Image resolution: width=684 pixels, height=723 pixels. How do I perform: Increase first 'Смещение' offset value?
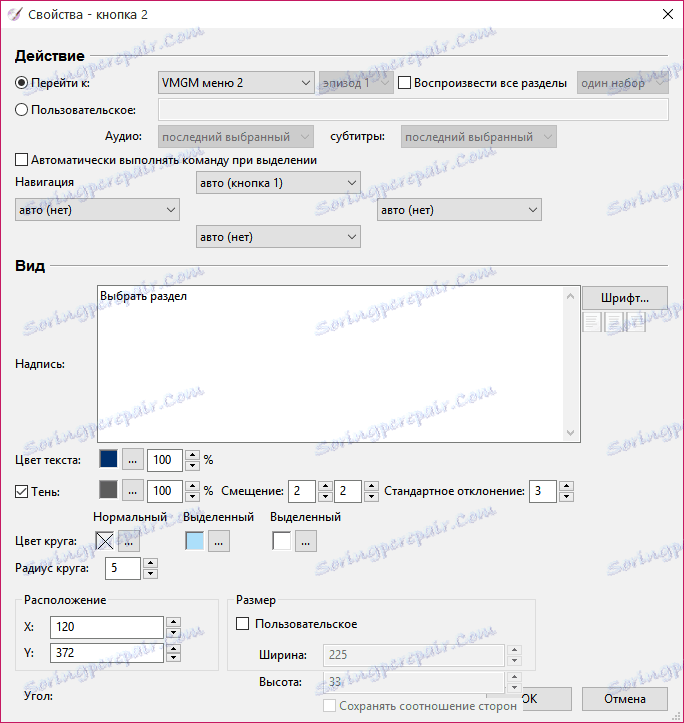coord(326,486)
